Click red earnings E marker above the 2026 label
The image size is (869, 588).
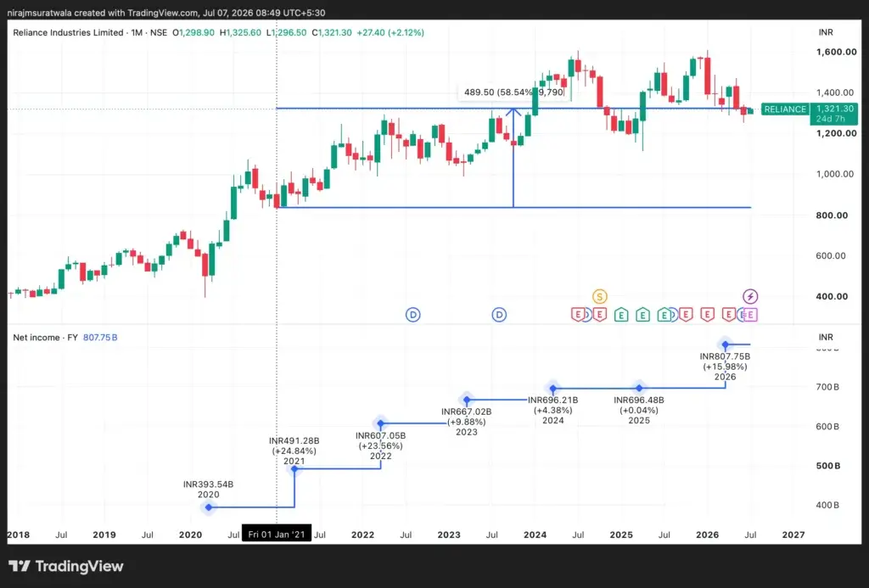pyautogui.click(x=707, y=315)
